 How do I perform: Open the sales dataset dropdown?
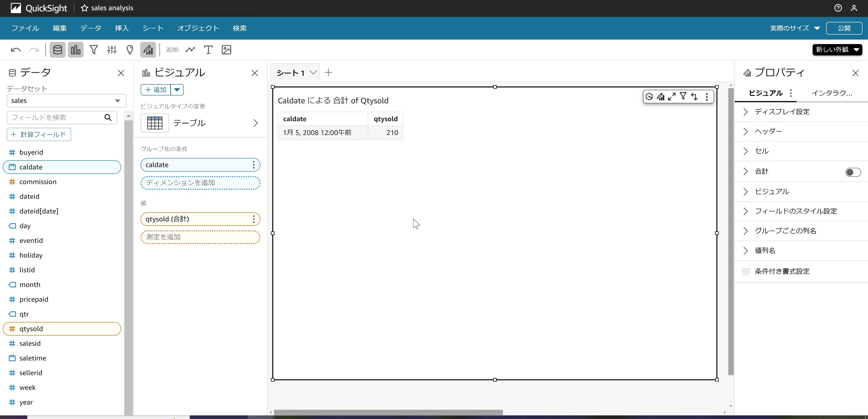point(66,100)
